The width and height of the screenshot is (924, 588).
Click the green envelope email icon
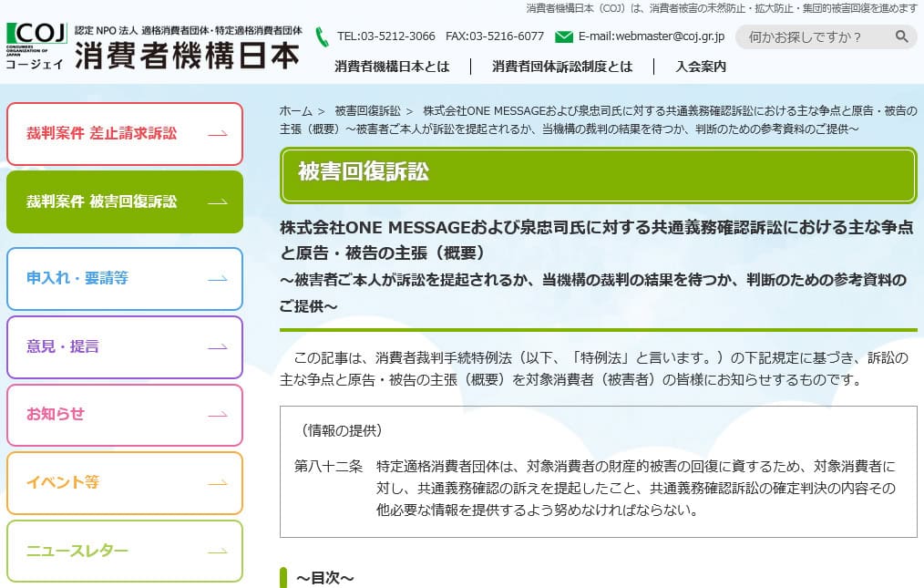[564, 36]
